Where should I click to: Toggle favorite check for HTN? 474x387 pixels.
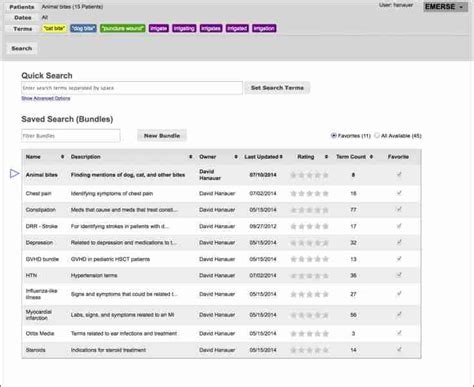(x=399, y=275)
